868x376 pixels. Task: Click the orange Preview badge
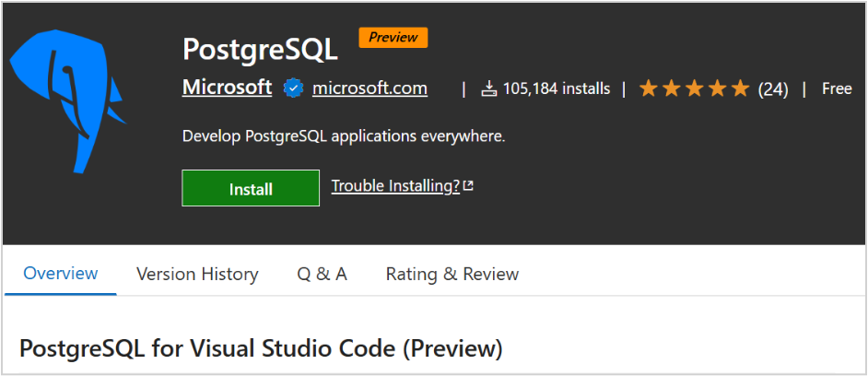tap(393, 38)
